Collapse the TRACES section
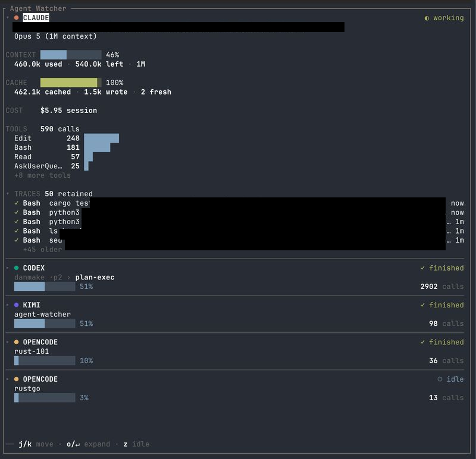 [x=8, y=194]
